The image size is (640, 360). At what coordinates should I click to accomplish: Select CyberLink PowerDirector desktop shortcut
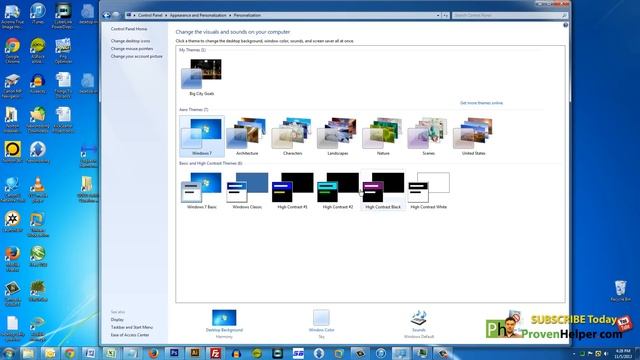[63, 16]
